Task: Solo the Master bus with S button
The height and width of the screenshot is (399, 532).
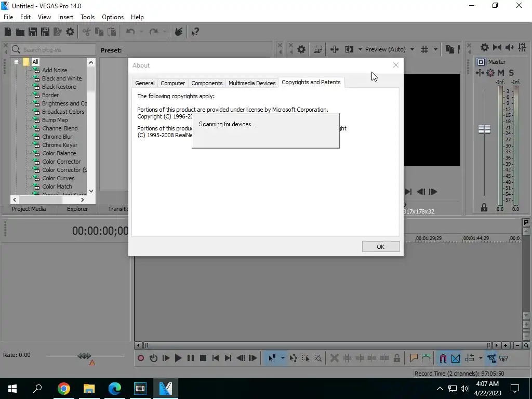Action: 511,73
